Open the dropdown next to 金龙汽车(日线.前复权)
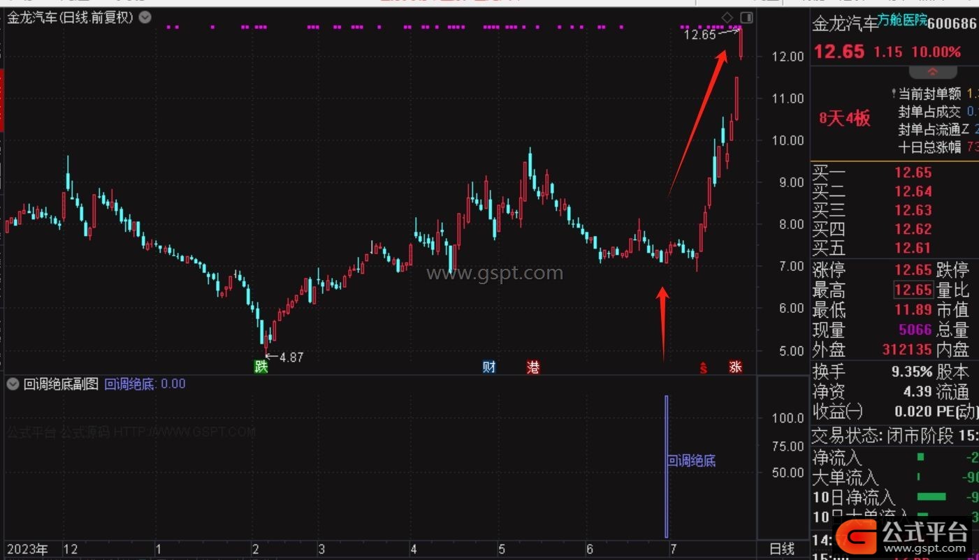Screen dimensions: 979x560 pyautogui.click(x=145, y=17)
